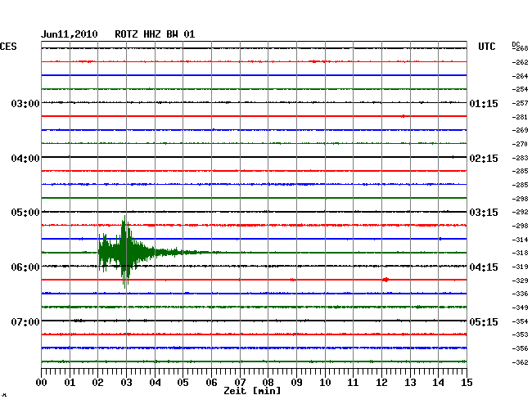
Task: Select the 06:00 local time label
Action: point(25,267)
